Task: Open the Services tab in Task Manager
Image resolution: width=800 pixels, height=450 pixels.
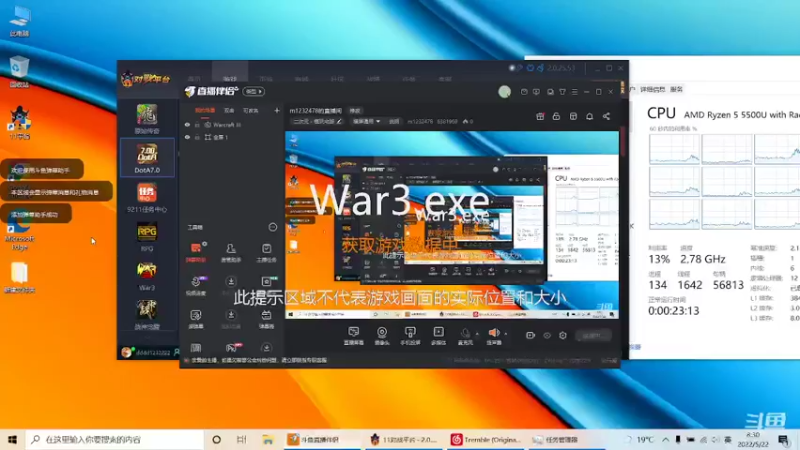Action: tap(677, 89)
